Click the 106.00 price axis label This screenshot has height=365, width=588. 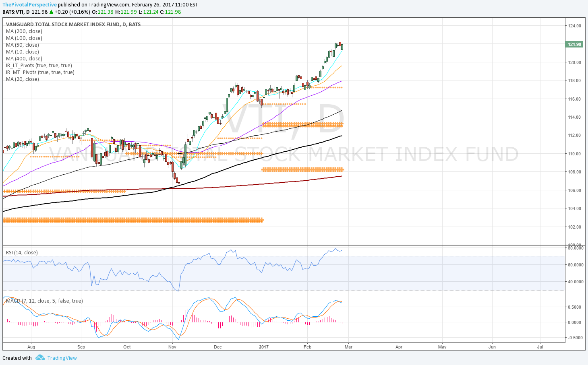pos(574,190)
